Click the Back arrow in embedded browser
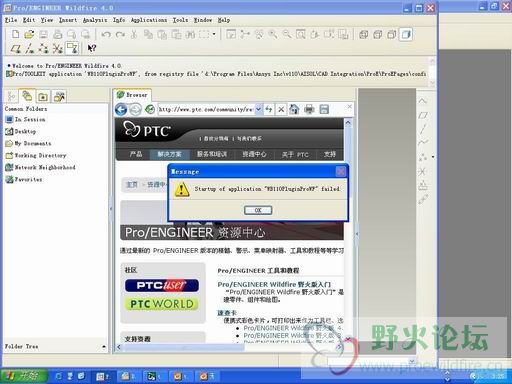This screenshot has width=512, height=384. tap(121, 109)
